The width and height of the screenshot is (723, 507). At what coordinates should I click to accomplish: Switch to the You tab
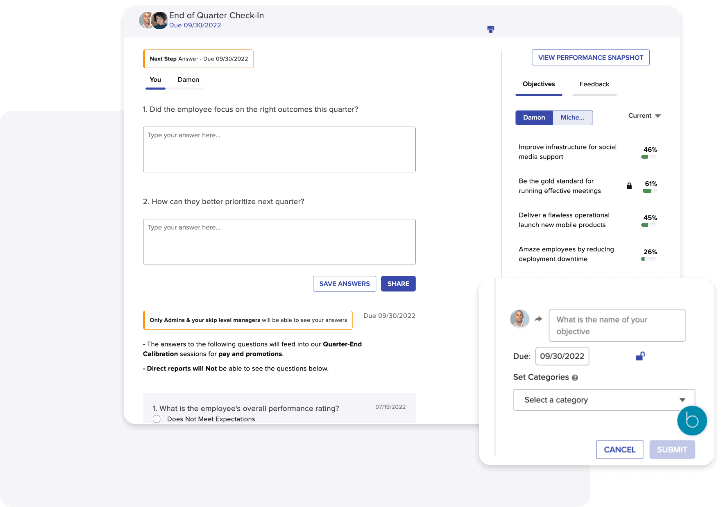[x=155, y=80]
